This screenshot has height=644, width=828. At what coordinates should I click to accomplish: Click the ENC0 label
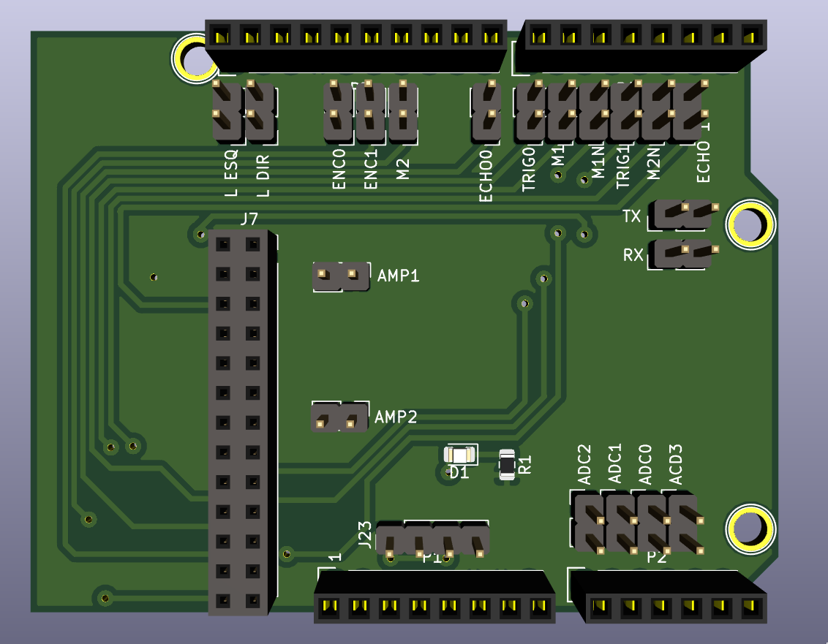339,168
